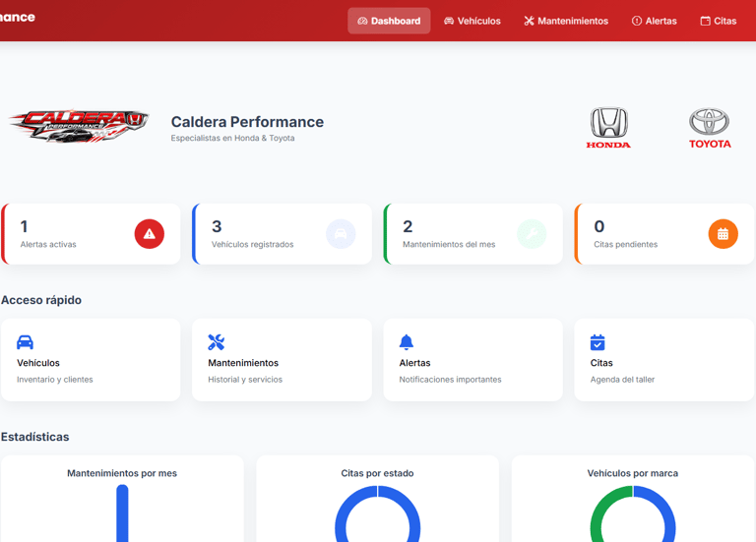Open the Mantenimientos del mes stat card

pos(472,234)
